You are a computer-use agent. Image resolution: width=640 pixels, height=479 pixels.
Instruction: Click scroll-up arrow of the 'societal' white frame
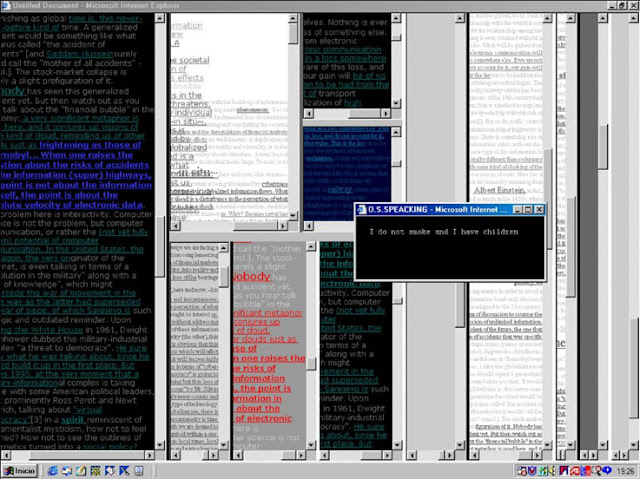pyautogui.click(x=293, y=18)
